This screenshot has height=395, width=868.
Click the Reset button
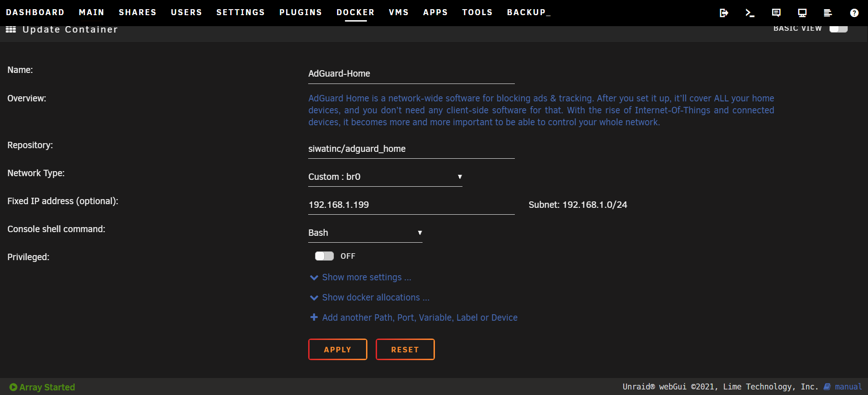pyautogui.click(x=405, y=350)
